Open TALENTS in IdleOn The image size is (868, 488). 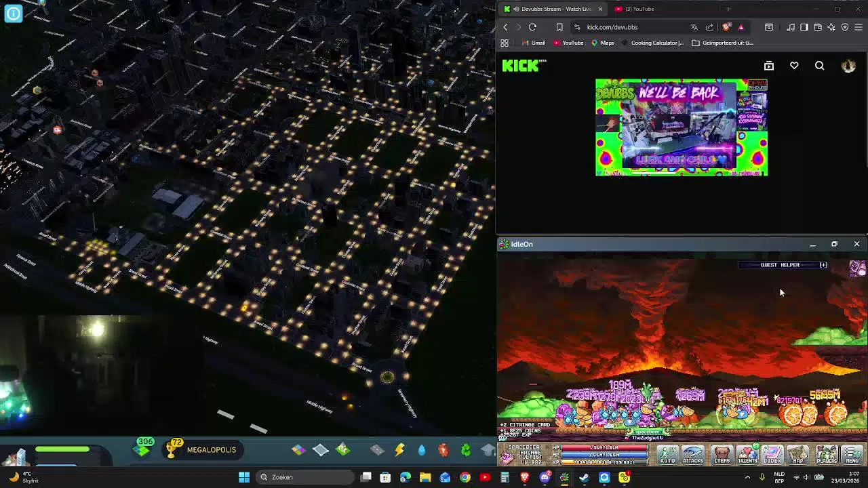coord(747,455)
